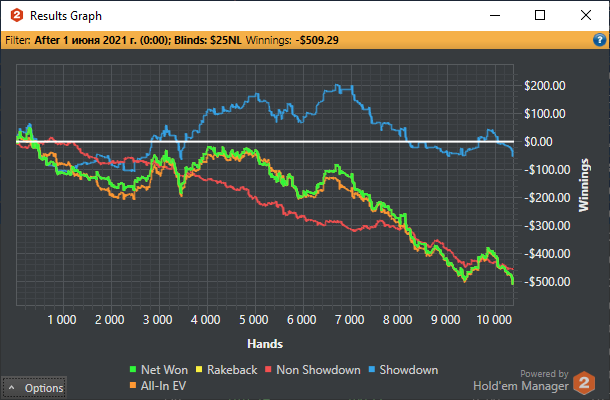Image resolution: width=610 pixels, height=400 pixels.
Task: Click the Net Won legend label
Action: pyautogui.click(x=164, y=370)
